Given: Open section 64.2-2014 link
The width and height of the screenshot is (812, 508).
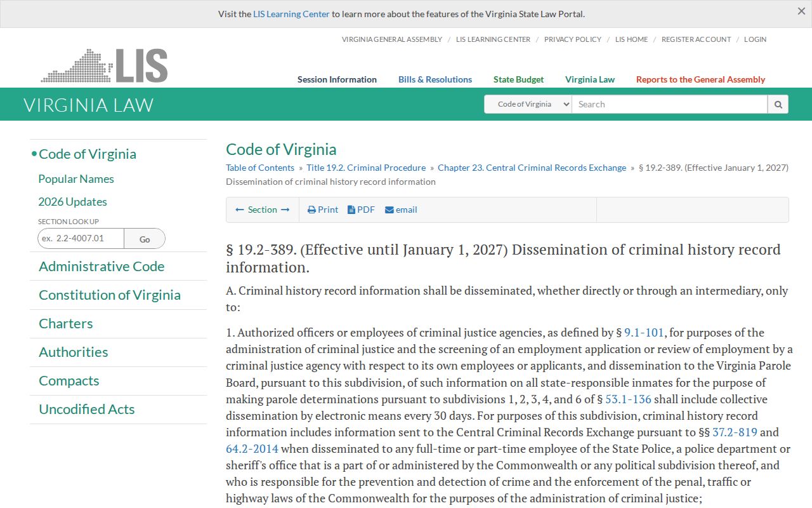Looking at the screenshot, I should [x=252, y=449].
